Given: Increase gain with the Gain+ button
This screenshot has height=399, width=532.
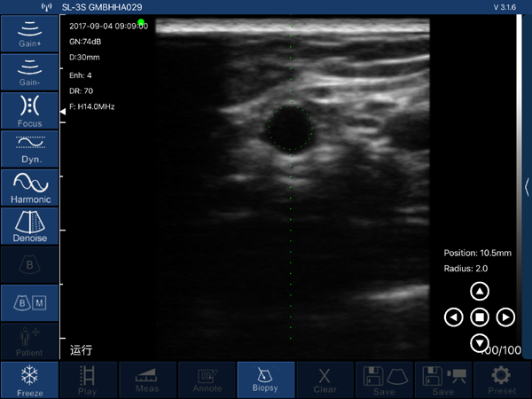Looking at the screenshot, I should pos(28,34).
